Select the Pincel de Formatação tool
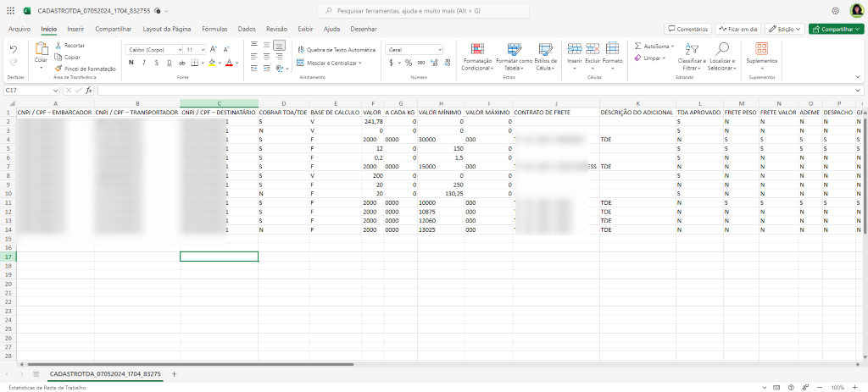The height and width of the screenshot is (392, 868). click(x=59, y=69)
